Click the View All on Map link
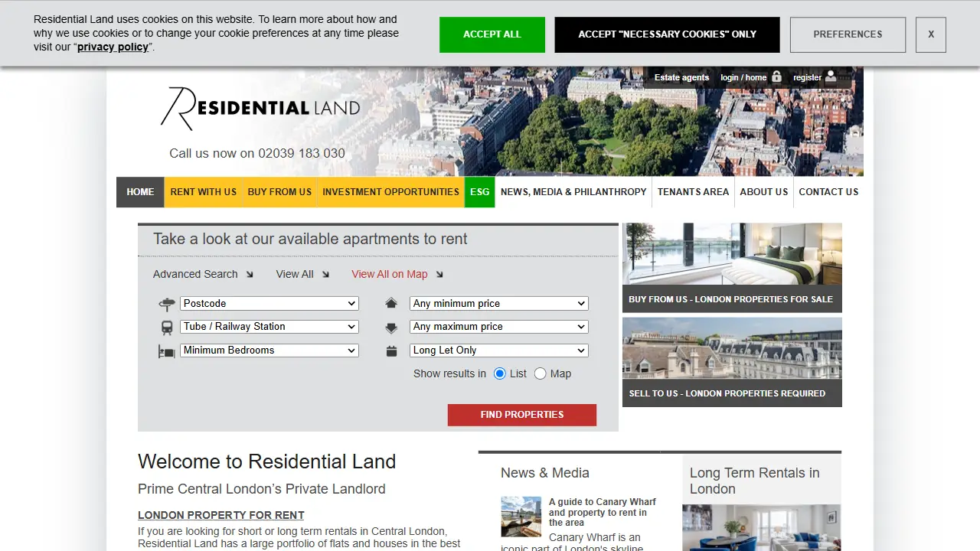This screenshot has width=980, height=551. [390, 274]
